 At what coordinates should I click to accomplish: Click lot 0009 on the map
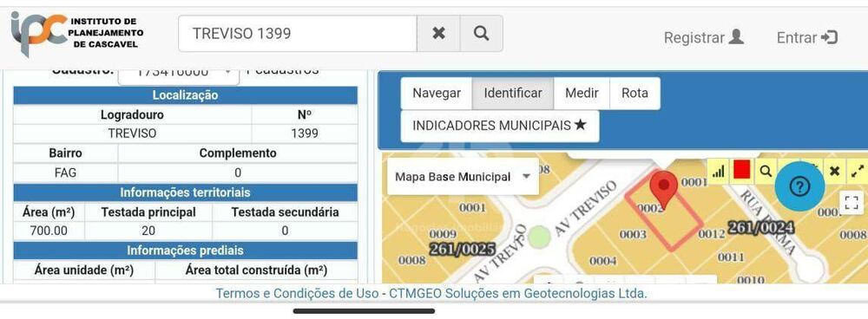click(x=443, y=234)
